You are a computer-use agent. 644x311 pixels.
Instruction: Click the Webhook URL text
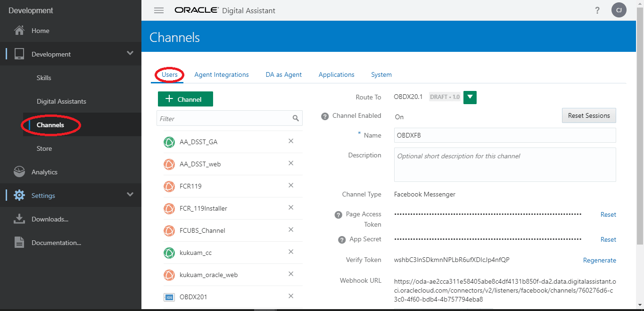pos(505,290)
